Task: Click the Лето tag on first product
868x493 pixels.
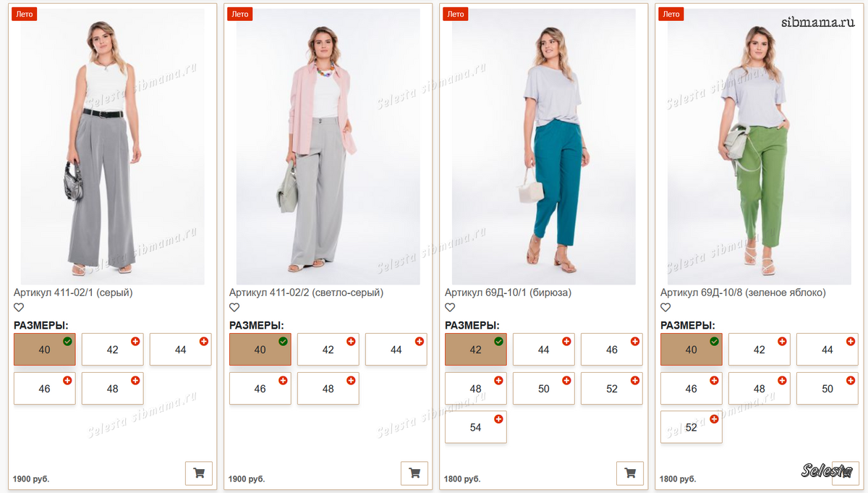Action: (25, 14)
